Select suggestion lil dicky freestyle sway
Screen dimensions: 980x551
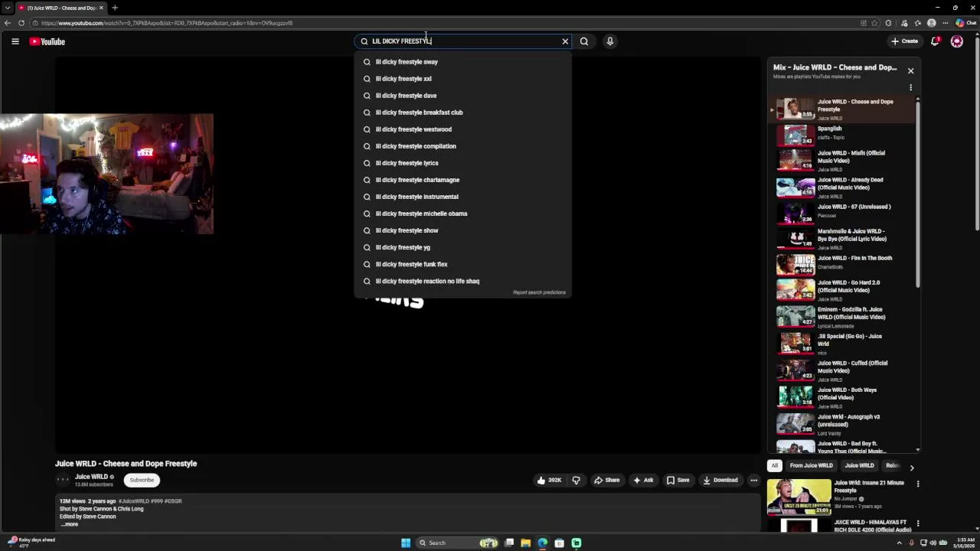coord(462,62)
